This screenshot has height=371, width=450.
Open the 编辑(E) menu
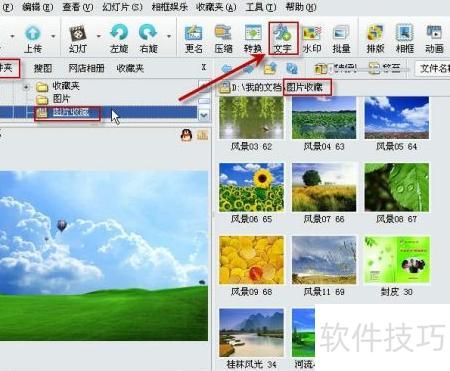(x=37, y=7)
